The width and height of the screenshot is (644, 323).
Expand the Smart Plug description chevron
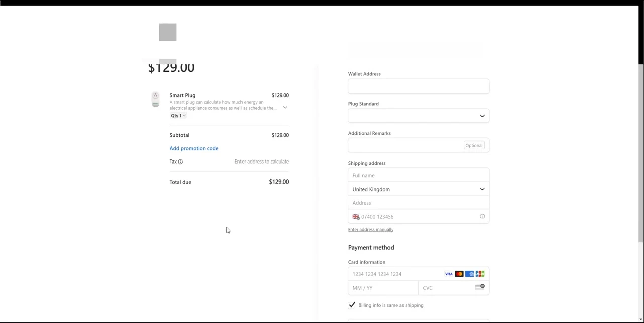click(x=285, y=107)
